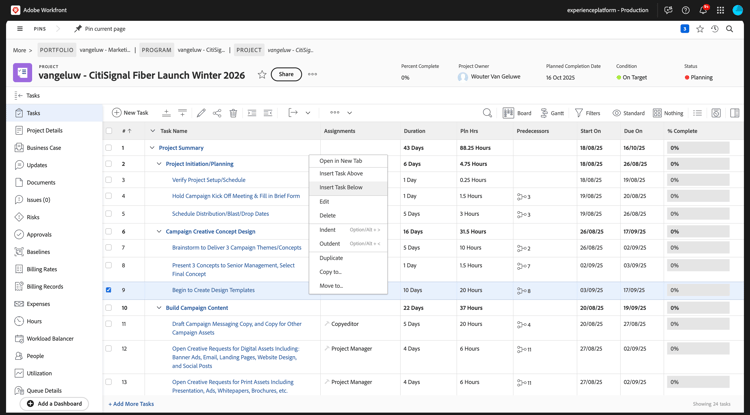This screenshot has height=415, width=750.
Task: Click the delete trash icon in toolbar
Action: [233, 113]
